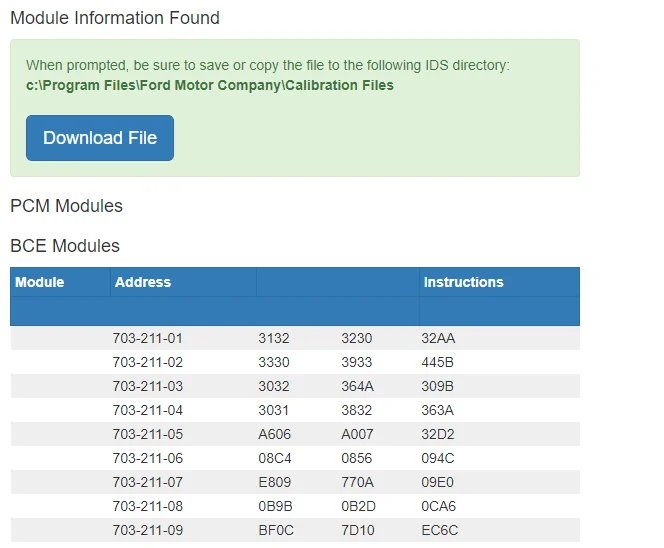The image size is (664, 548).
Task: Click the 703-211-03 address cell
Action: (x=148, y=386)
